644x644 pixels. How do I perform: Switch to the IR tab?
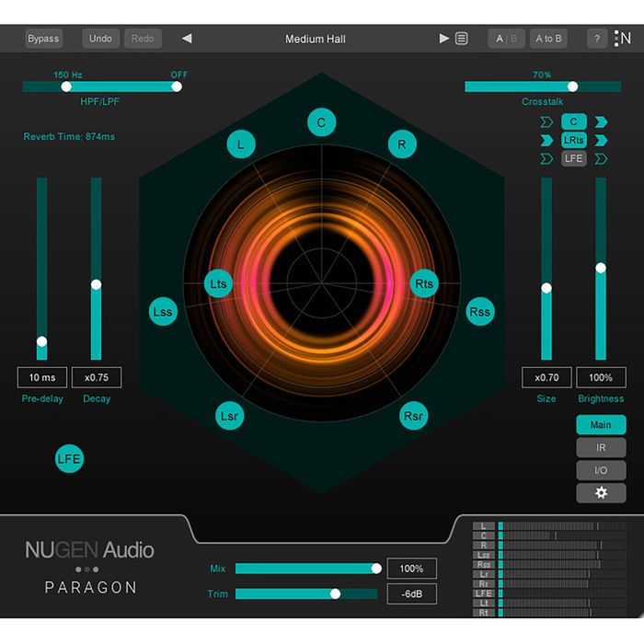(x=601, y=447)
